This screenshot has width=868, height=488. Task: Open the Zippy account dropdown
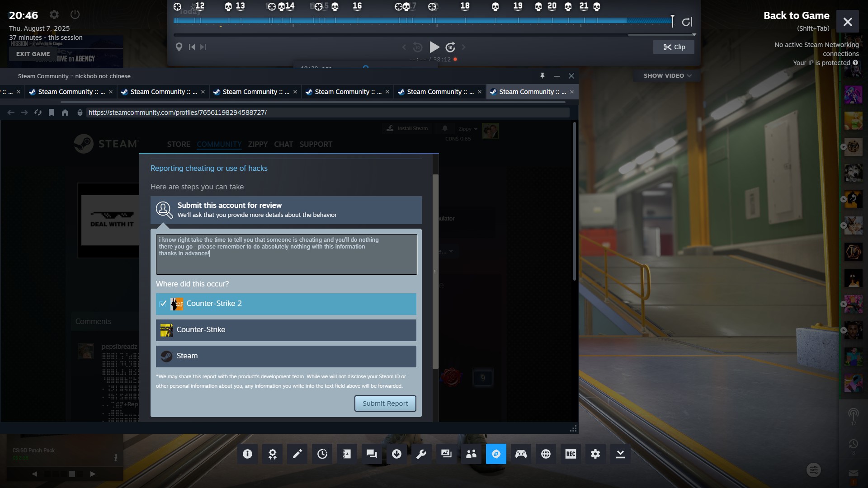point(467,129)
